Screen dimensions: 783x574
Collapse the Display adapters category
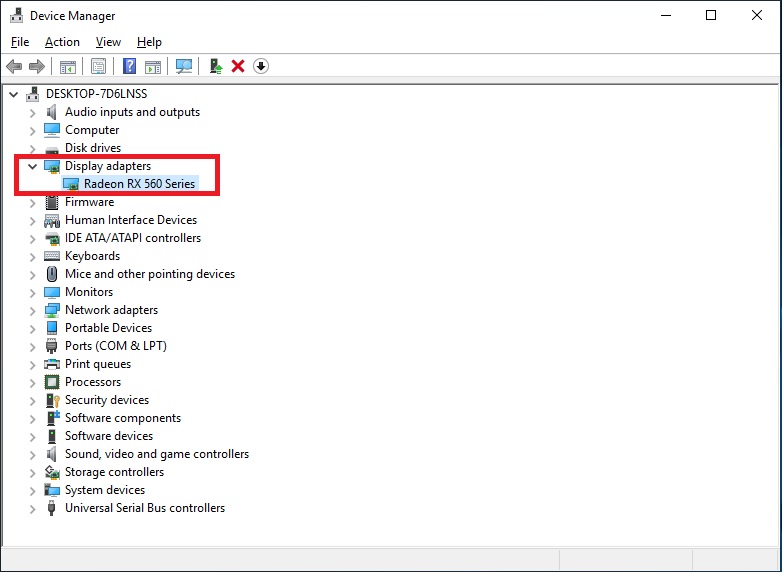(x=33, y=166)
